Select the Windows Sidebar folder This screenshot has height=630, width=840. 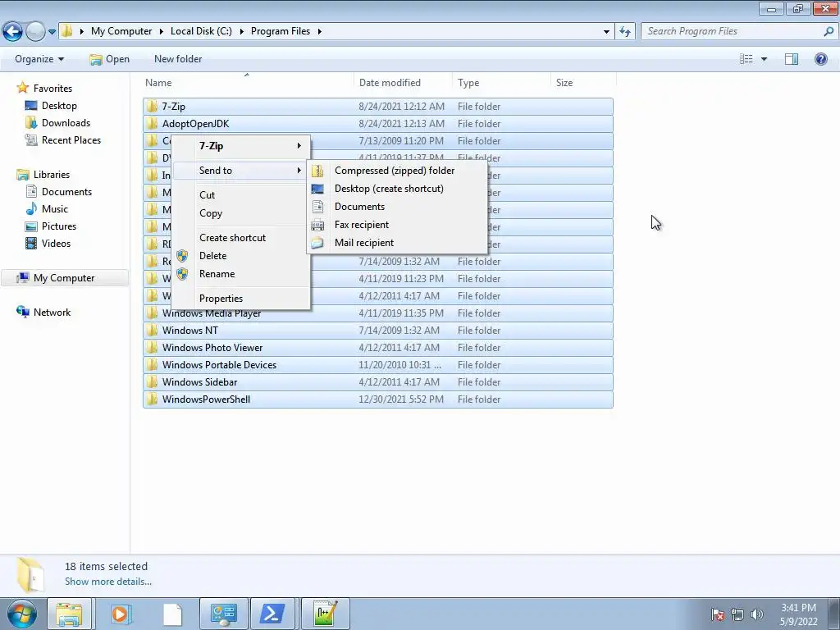(378, 382)
